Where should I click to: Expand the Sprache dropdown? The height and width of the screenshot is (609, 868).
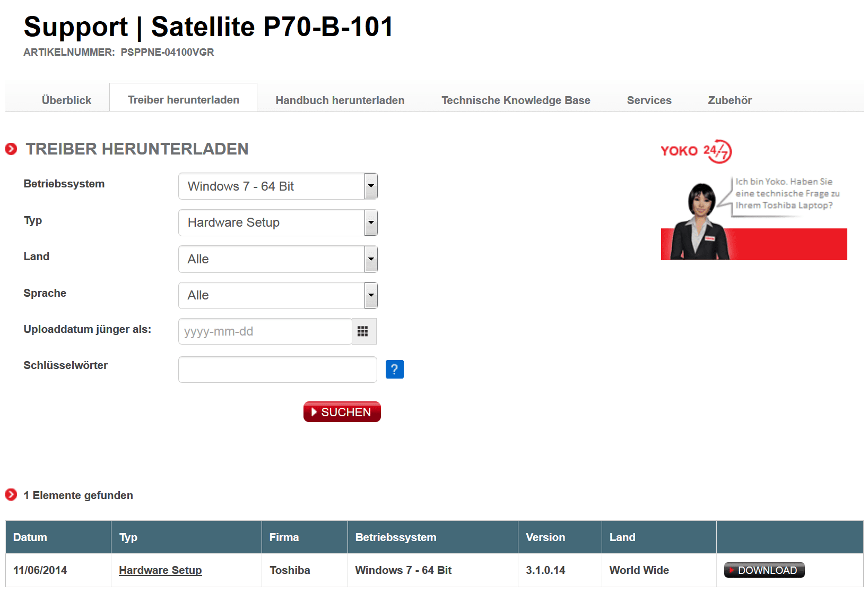(278, 295)
